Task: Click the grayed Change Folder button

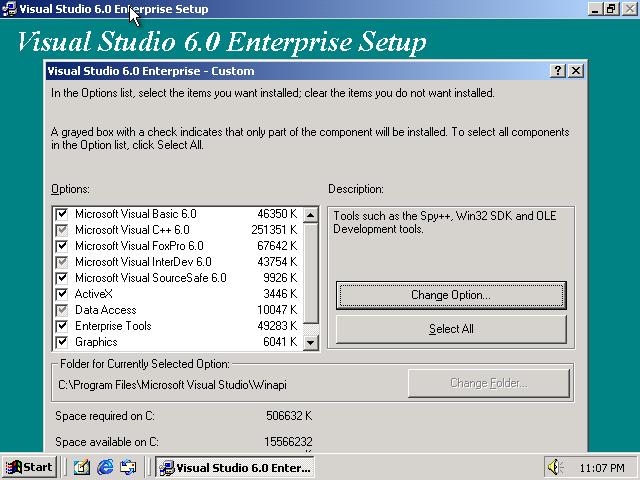Action: [489, 383]
